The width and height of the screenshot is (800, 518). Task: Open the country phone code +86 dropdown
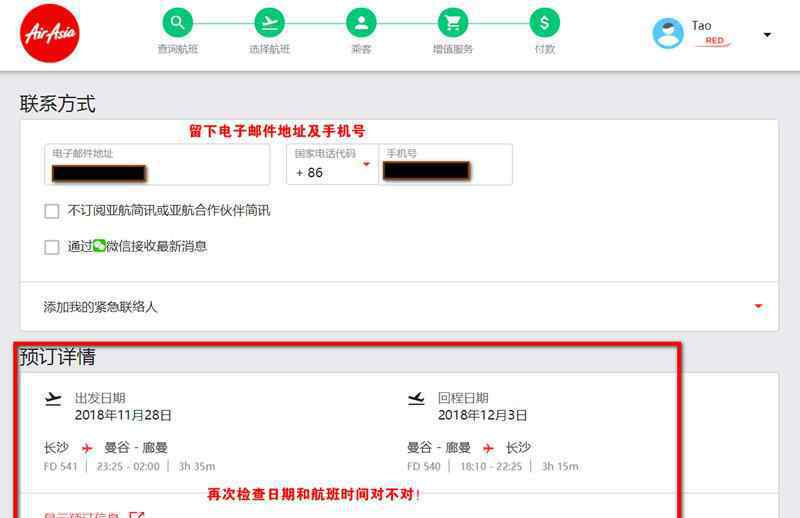pyautogui.click(x=333, y=164)
